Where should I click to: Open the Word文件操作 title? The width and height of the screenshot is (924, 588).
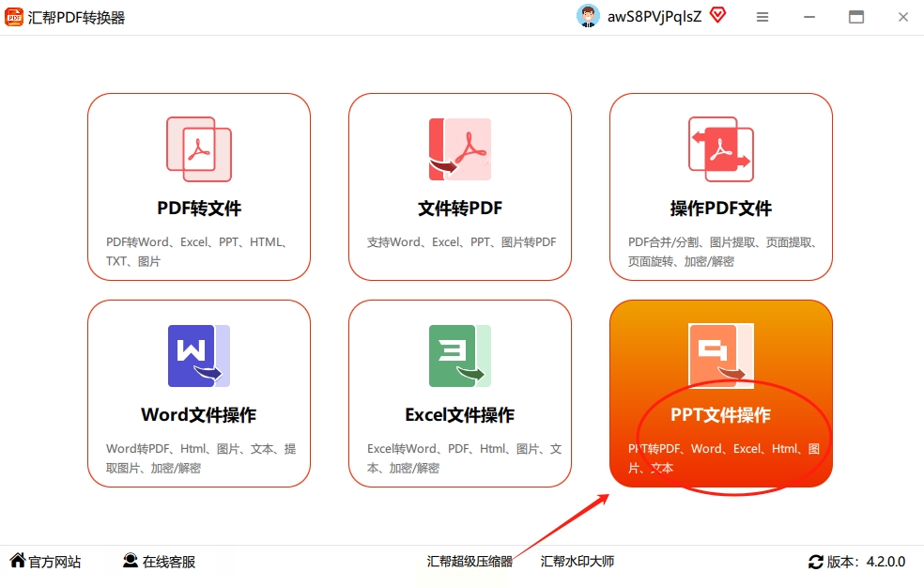pos(199,415)
